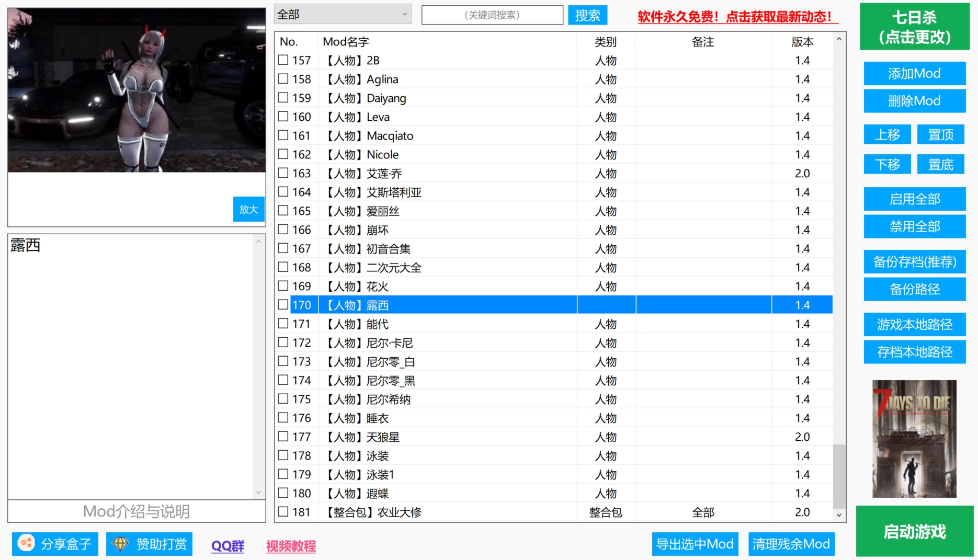Click the mod list scroll up arrow
This screenshot has width=978, height=560.
(x=839, y=39)
